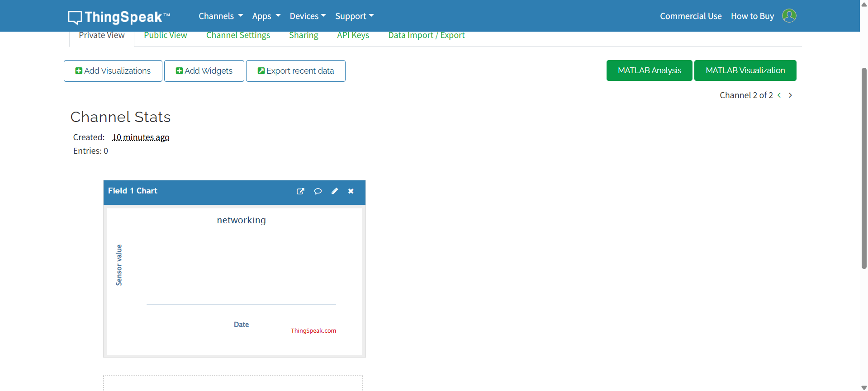
Task: Expand the Devices dropdown menu
Action: 308,16
